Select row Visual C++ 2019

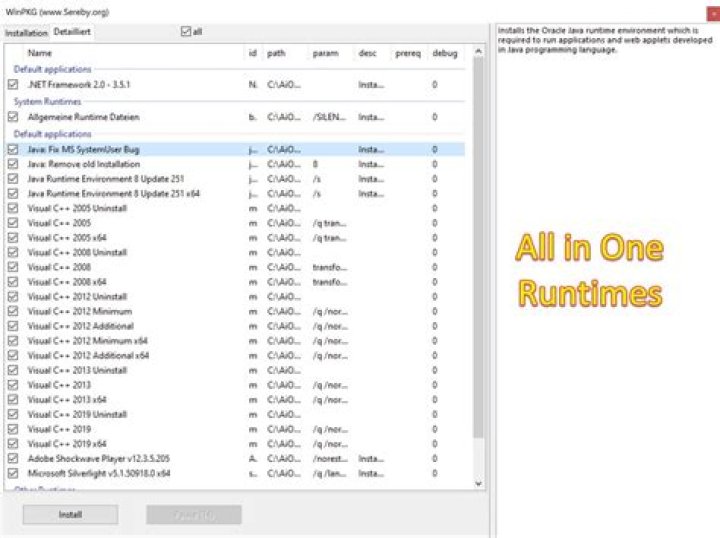pos(236,429)
